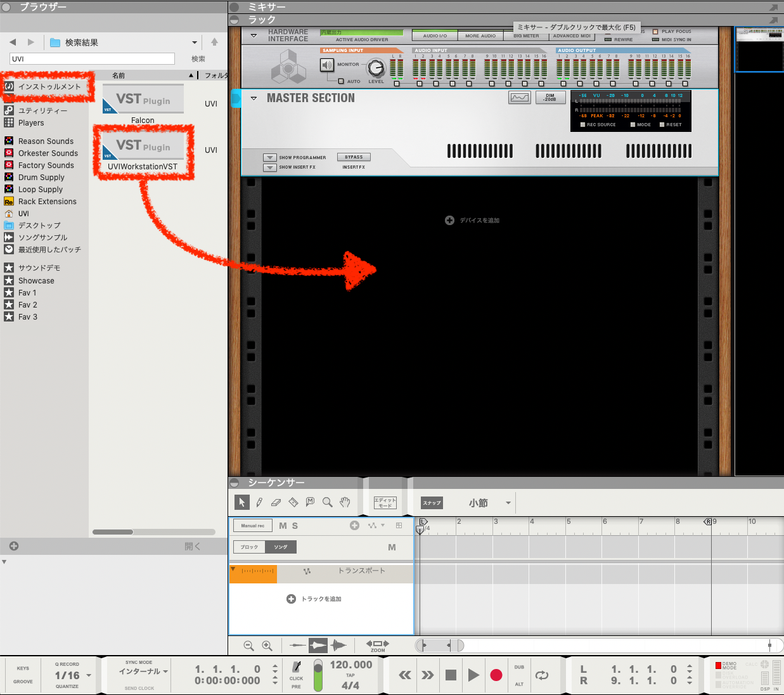Click デバイスを追加 in the rack
The image size is (784, 695).
click(x=472, y=220)
